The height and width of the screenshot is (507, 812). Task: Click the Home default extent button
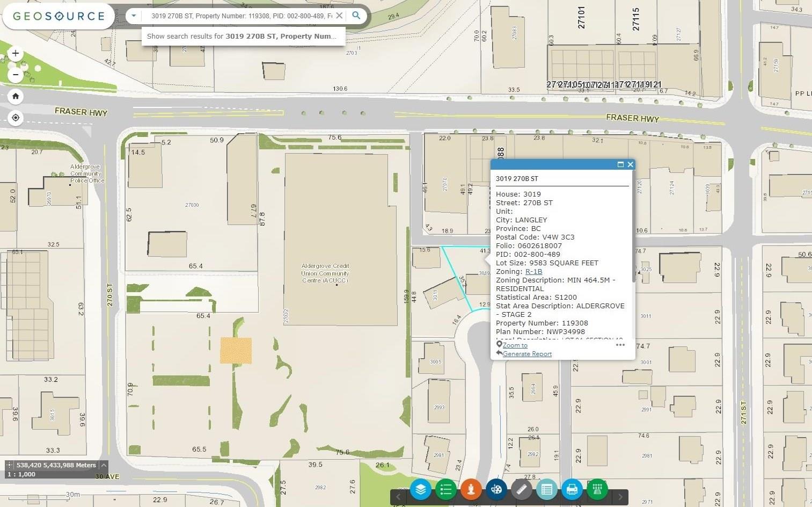(x=16, y=96)
